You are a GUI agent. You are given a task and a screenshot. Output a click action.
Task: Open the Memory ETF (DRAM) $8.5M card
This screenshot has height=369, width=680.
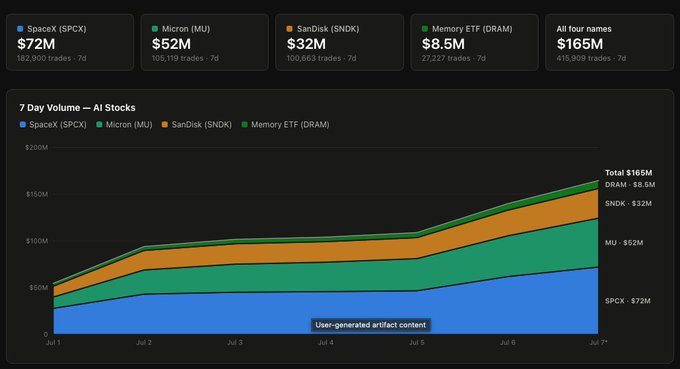click(x=474, y=42)
